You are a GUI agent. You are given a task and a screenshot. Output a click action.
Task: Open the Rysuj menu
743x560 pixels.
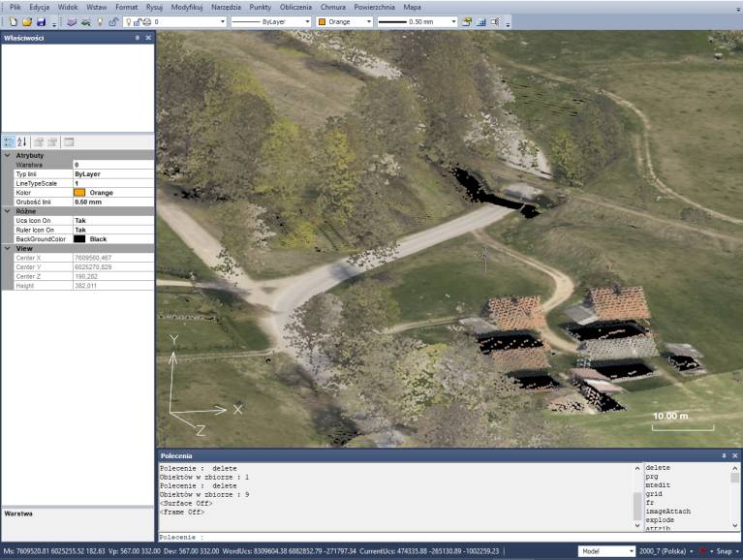click(154, 7)
